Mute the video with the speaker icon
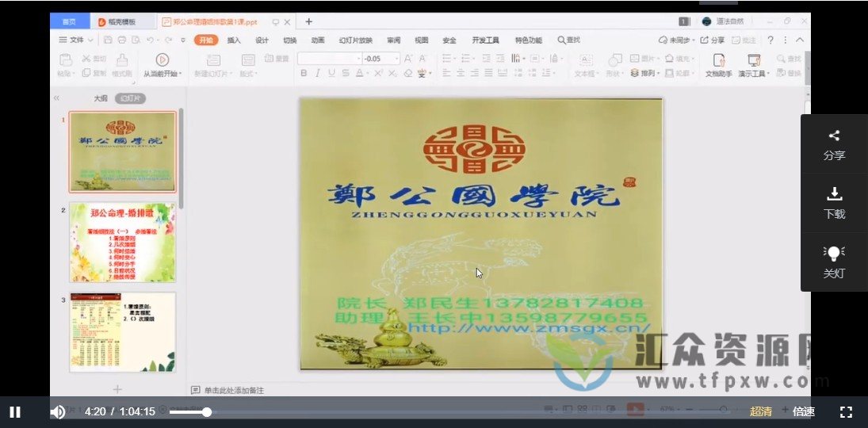The width and height of the screenshot is (868, 428). (58, 412)
